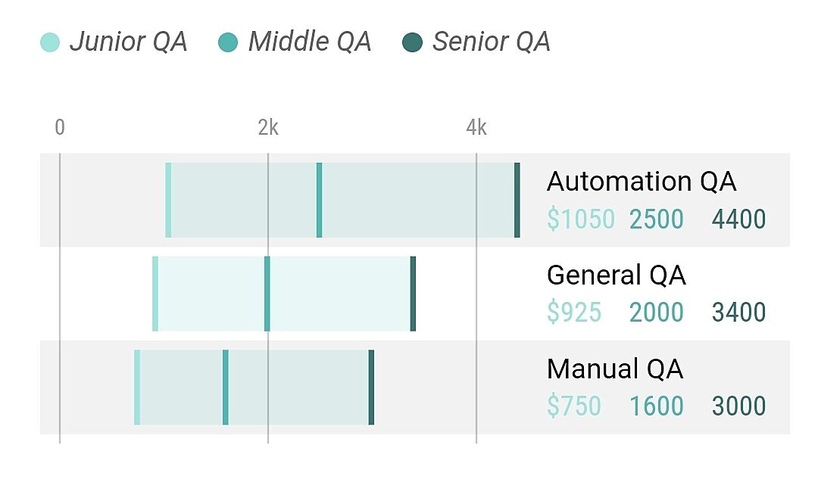The height and width of the screenshot is (504, 818).
Task: Click the General QA junior salary marker
Action: pyautogui.click(x=155, y=294)
